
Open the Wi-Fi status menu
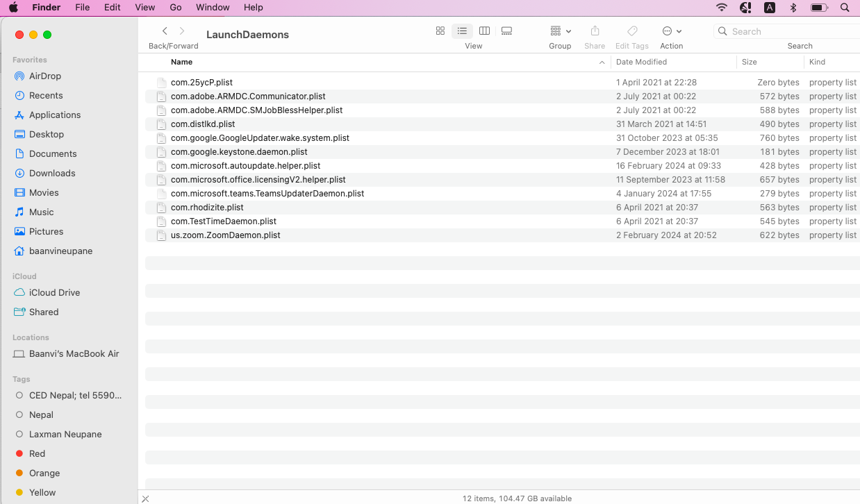(722, 8)
